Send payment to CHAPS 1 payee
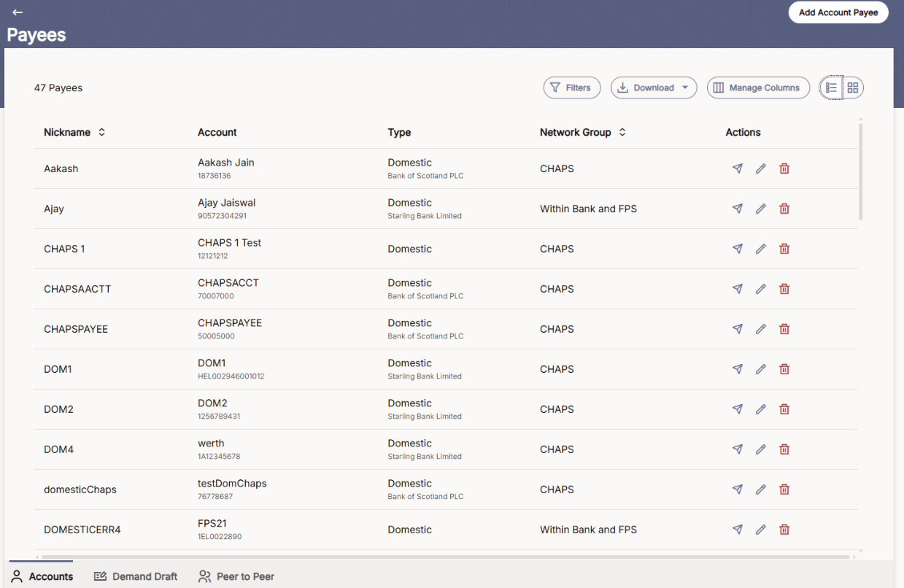Image resolution: width=904 pixels, height=588 pixels. point(738,249)
